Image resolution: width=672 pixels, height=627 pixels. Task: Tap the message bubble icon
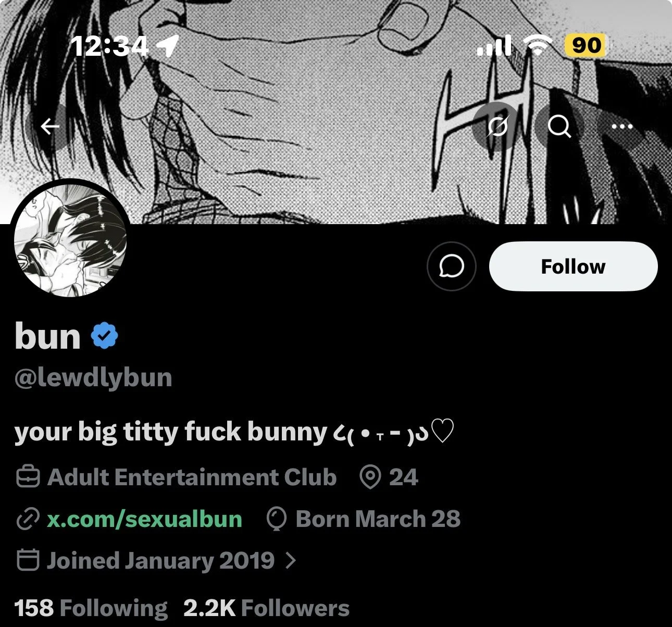451,266
